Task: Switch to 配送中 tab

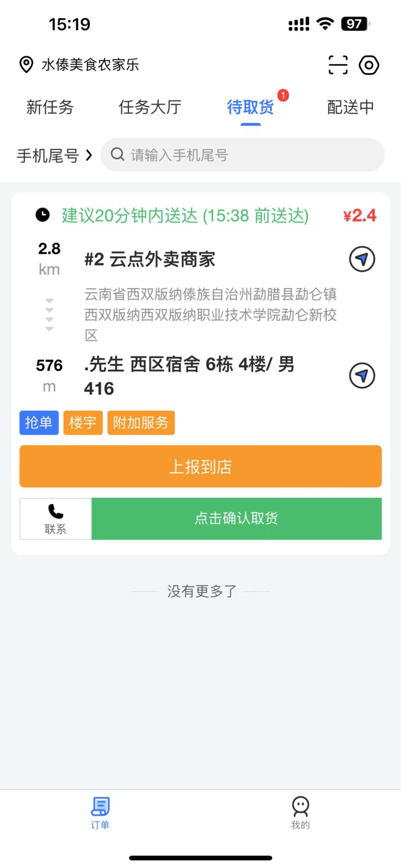Action: (x=351, y=106)
